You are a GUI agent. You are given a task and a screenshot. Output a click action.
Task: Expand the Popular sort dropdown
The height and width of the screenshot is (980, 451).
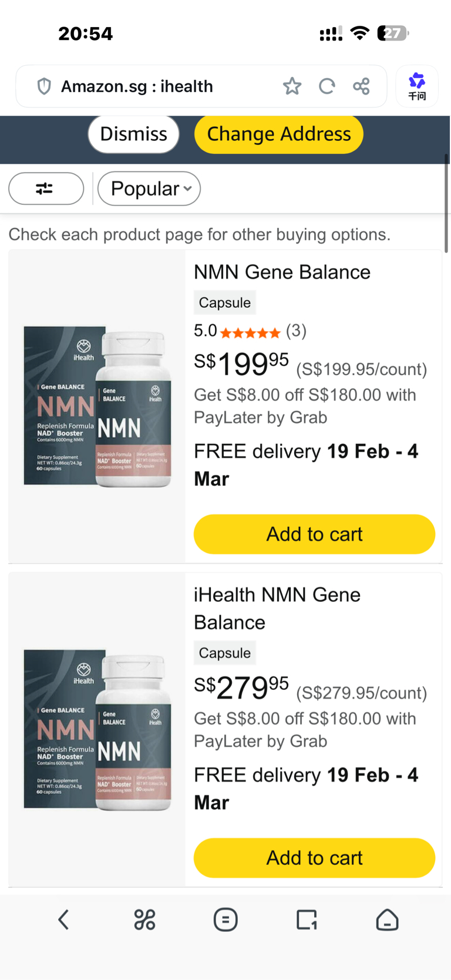[149, 188]
